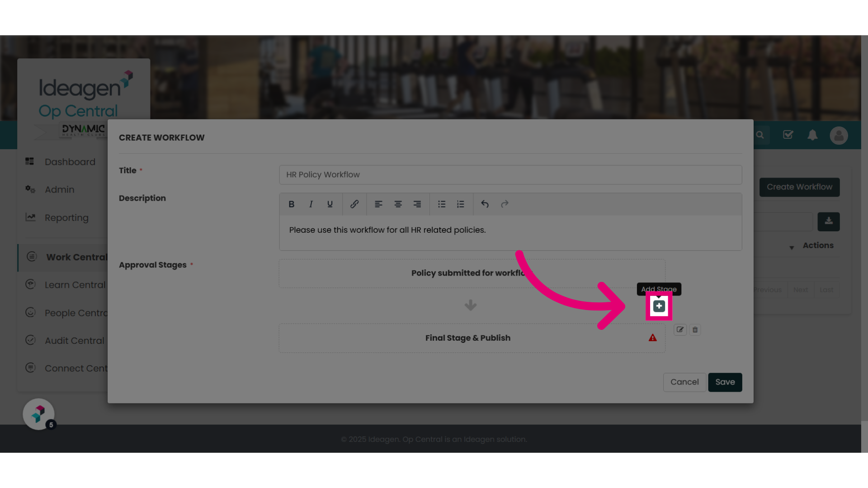The width and height of the screenshot is (868, 488).
Task: Delete the Final Stage & Publish stage
Action: [x=695, y=330]
